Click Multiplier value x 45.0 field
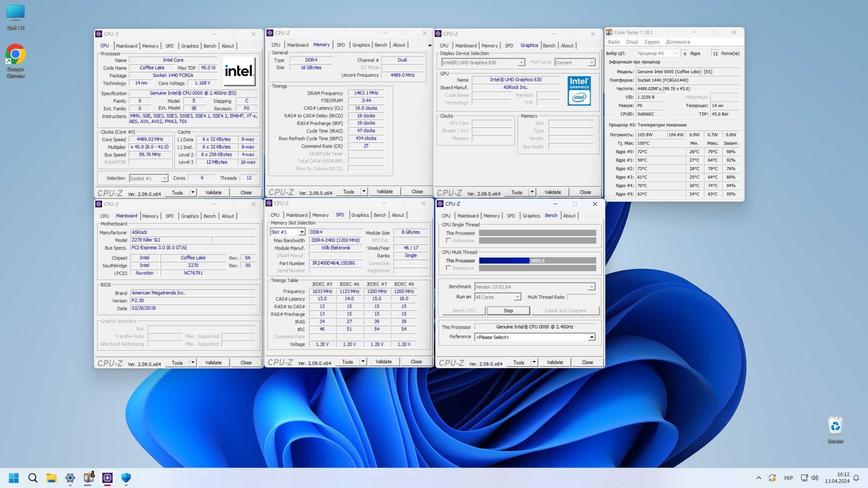868x488 pixels. point(150,147)
